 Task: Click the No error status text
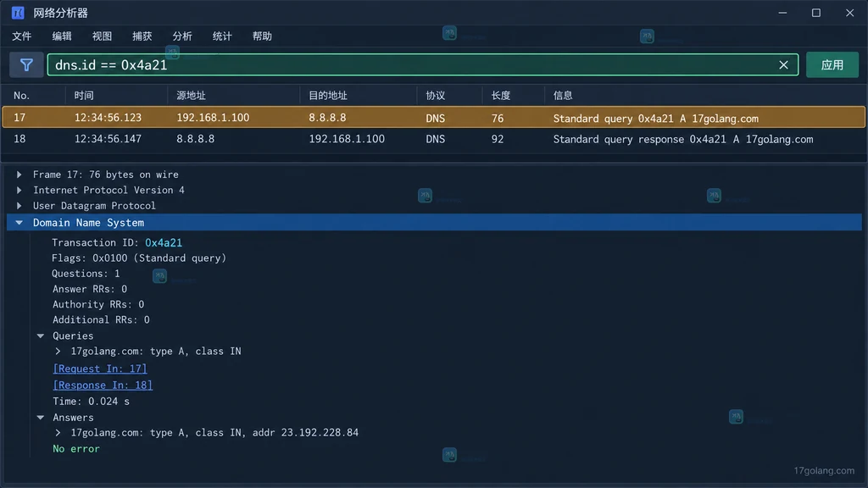pos(75,449)
